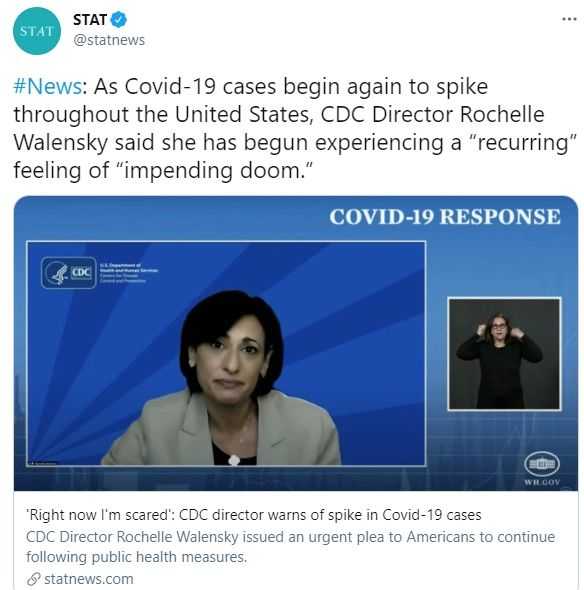This screenshot has width=584, height=590.
Task: Open the statnews.com domain link
Action: [x=89, y=579]
